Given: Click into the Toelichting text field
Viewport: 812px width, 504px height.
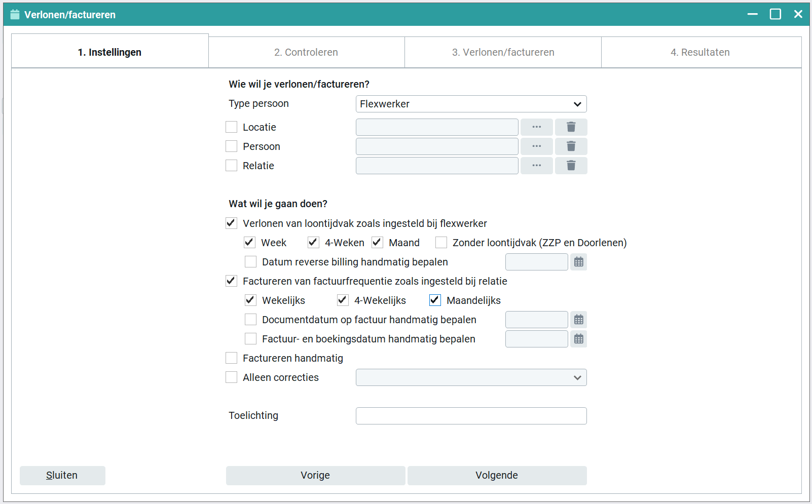Looking at the screenshot, I should [x=471, y=416].
